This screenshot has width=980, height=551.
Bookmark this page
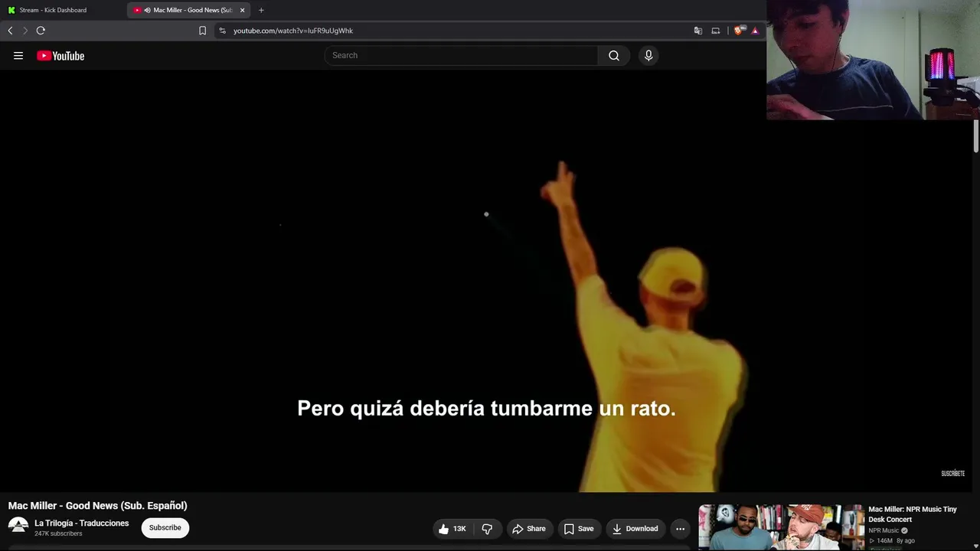(x=202, y=31)
